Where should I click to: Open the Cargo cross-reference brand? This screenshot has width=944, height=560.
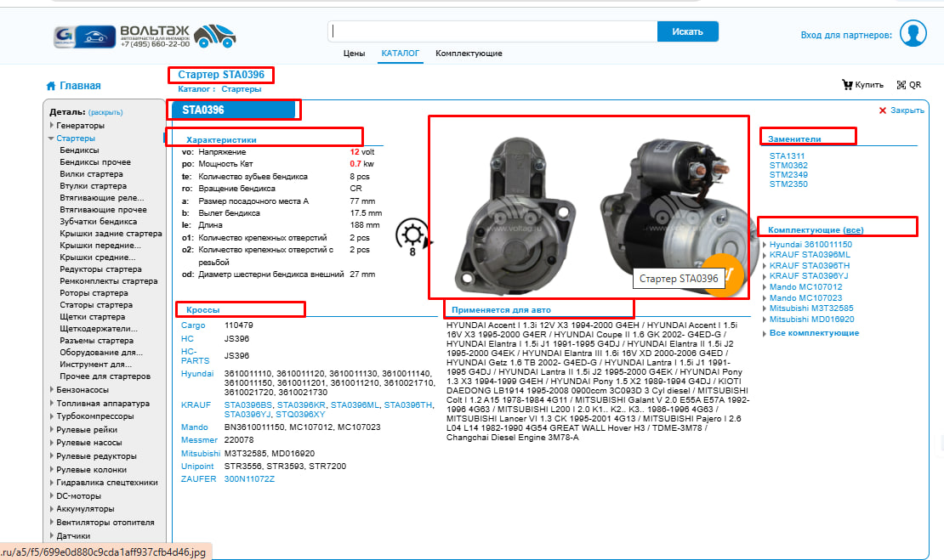click(x=193, y=325)
